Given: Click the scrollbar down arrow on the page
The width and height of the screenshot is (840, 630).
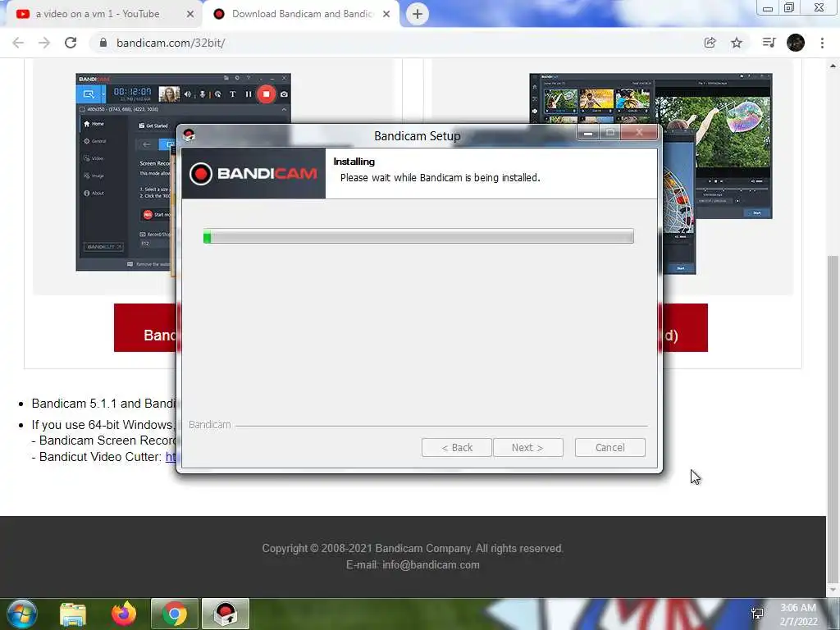Looking at the screenshot, I should (833, 591).
